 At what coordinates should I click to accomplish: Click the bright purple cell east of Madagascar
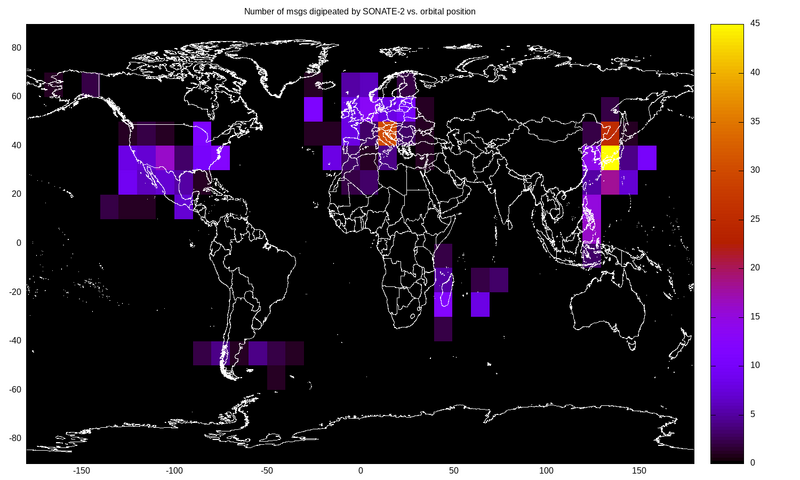[481, 304]
